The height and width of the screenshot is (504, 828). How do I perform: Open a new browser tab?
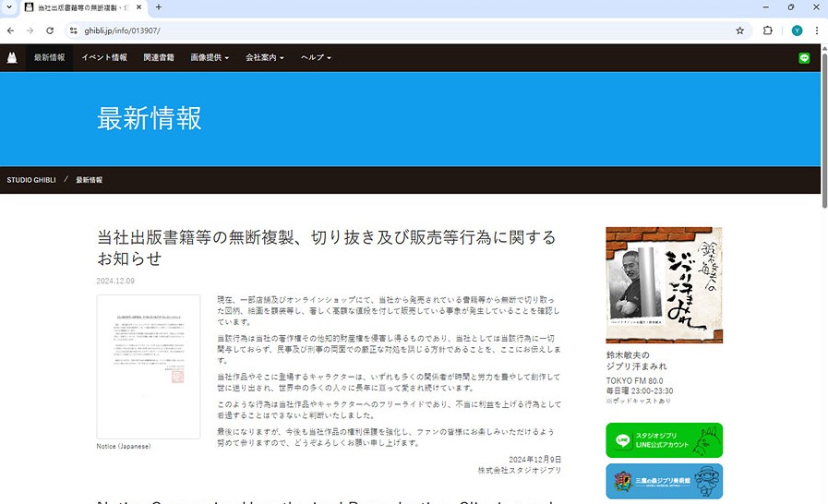[159, 7]
